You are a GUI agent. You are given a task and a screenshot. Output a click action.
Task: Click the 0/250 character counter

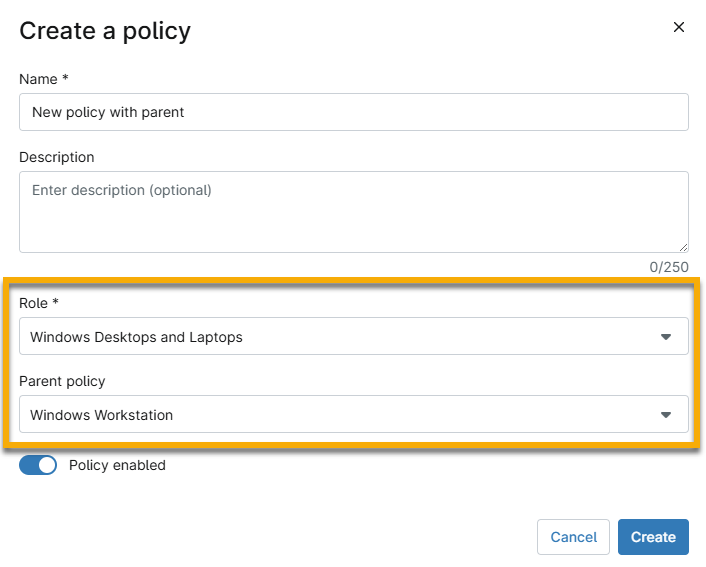[669, 267]
